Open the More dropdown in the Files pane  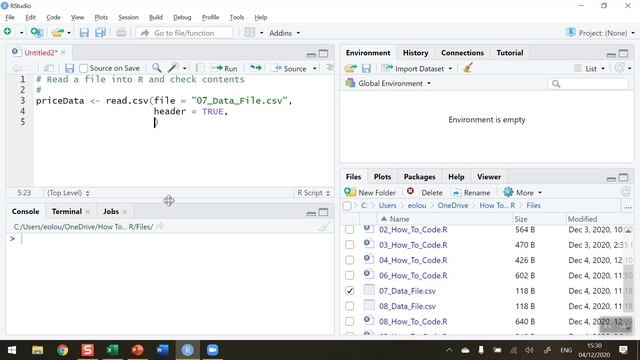click(x=523, y=192)
